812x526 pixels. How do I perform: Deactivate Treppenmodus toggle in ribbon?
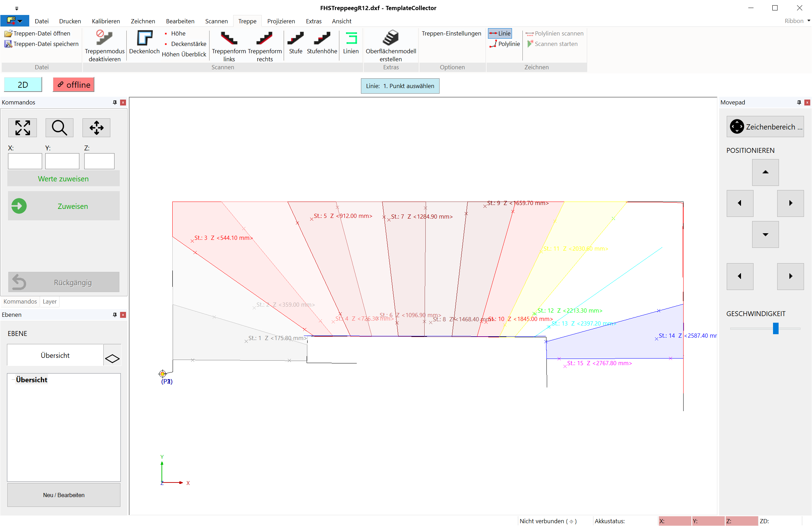coord(104,38)
